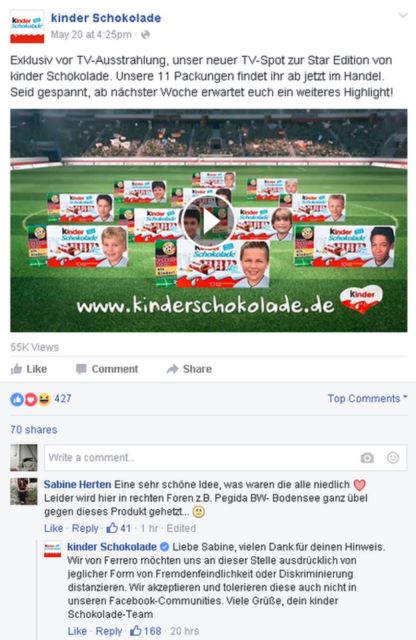416x640 pixels.
Task: Play the kinder Schokolade video
Action: [208, 221]
